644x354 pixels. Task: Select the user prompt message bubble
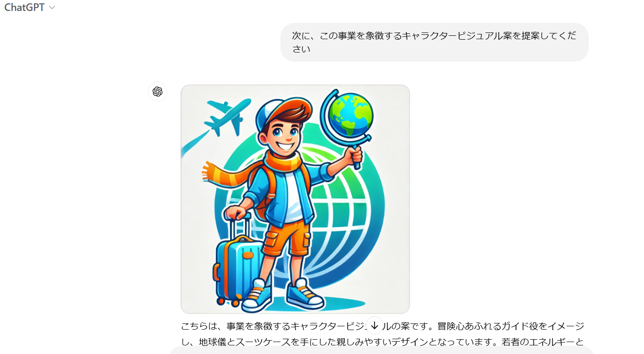[434, 42]
